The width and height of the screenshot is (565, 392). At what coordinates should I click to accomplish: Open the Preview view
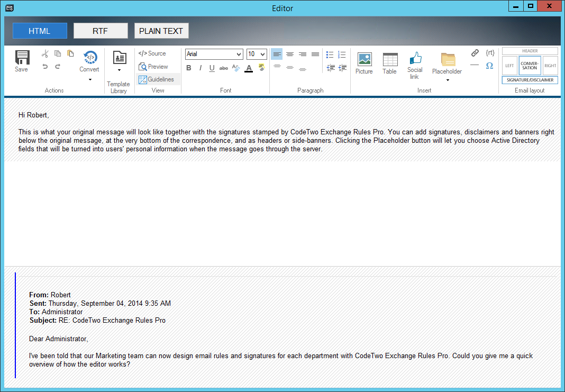(x=153, y=67)
